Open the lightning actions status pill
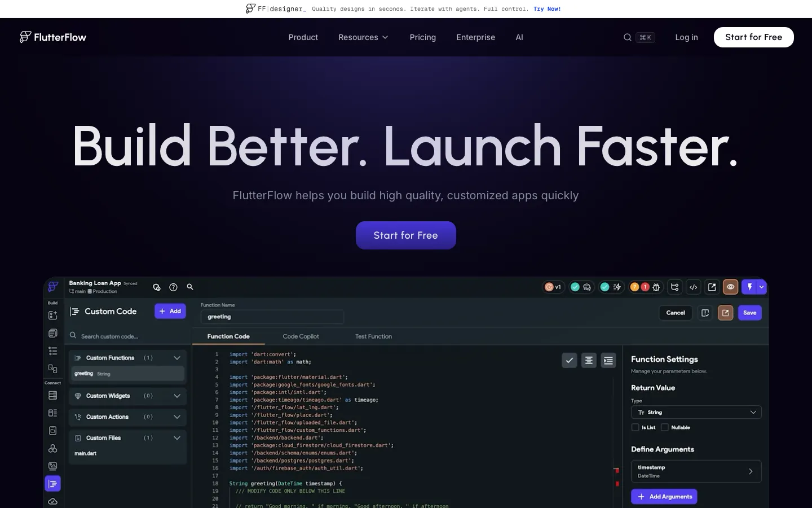 [x=611, y=287]
